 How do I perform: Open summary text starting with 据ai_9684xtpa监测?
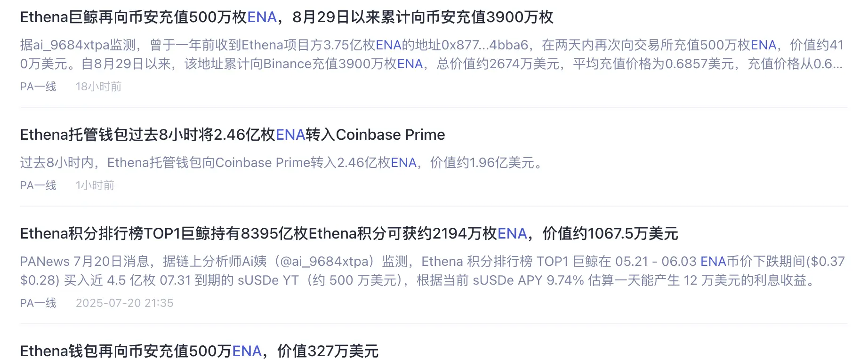click(432, 55)
